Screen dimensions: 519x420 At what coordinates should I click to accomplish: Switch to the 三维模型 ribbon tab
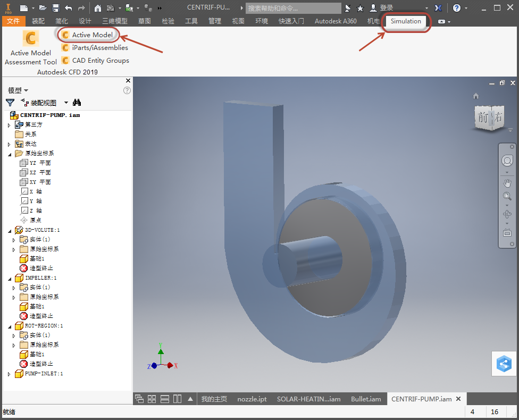114,21
